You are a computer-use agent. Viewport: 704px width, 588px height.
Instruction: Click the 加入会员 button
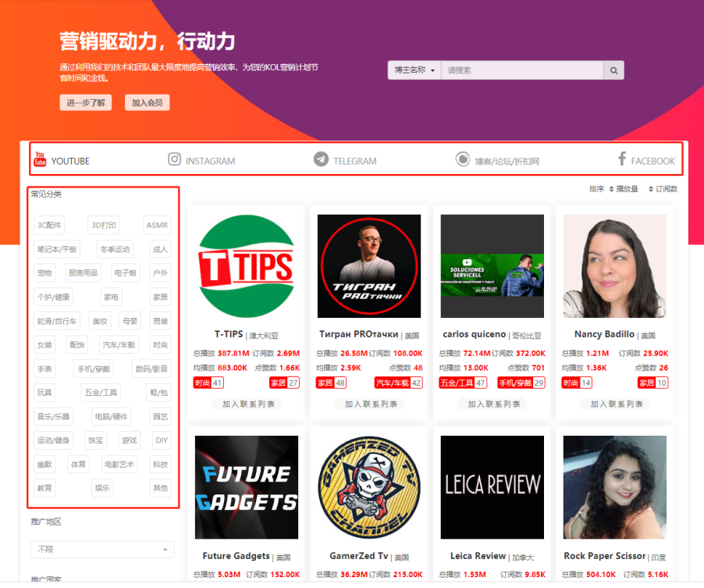(x=147, y=103)
